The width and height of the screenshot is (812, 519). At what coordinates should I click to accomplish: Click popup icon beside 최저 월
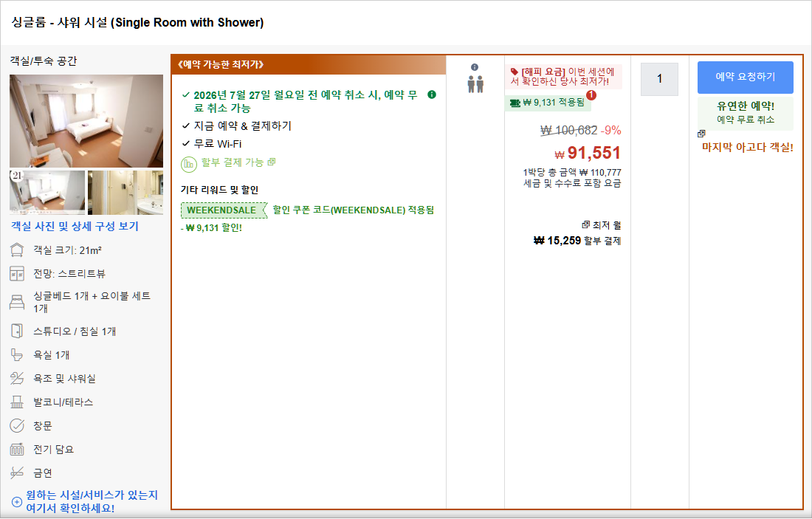[x=585, y=224]
